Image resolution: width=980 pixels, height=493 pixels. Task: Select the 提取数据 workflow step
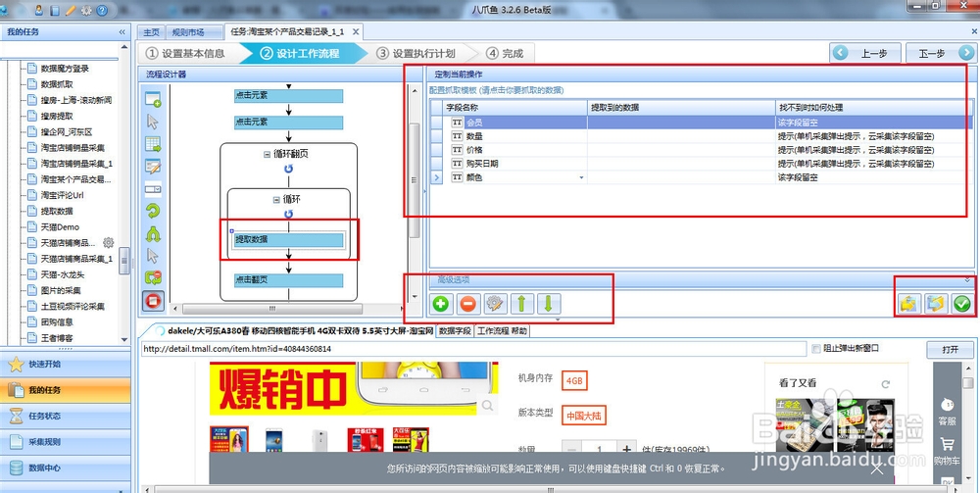(x=289, y=239)
